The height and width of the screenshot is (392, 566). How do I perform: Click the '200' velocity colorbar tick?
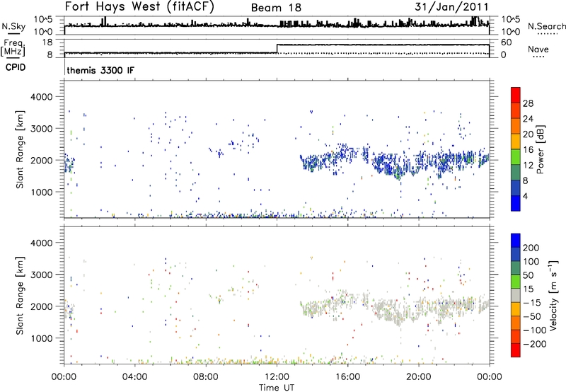coord(531,248)
